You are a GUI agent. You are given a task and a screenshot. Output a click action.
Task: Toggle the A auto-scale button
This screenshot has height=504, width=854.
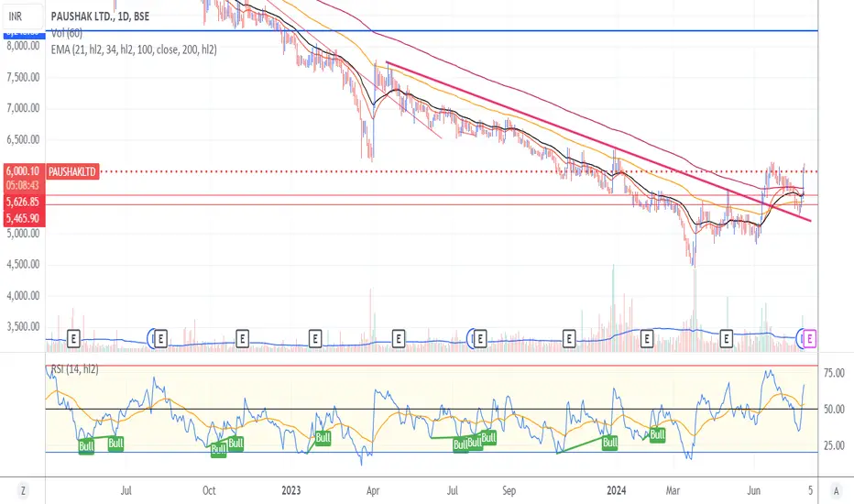tap(836, 491)
